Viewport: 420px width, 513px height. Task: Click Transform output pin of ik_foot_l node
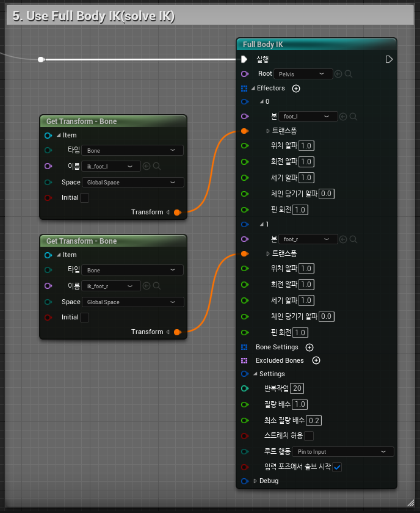coord(177,213)
